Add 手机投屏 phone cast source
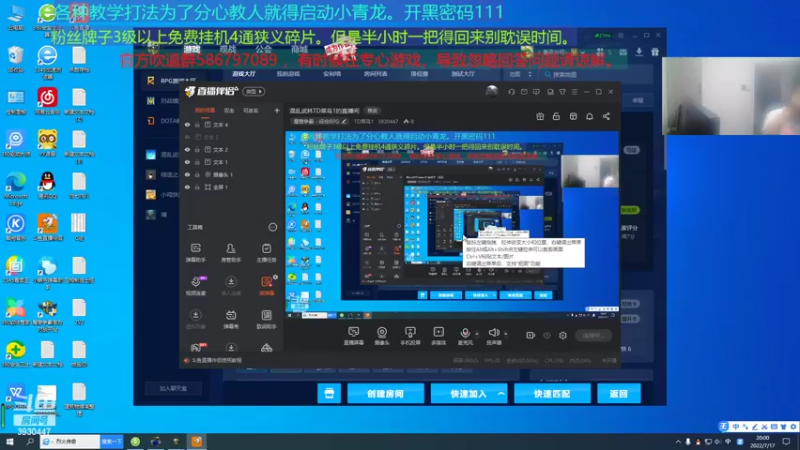This screenshot has height=450, width=800. click(410, 336)
